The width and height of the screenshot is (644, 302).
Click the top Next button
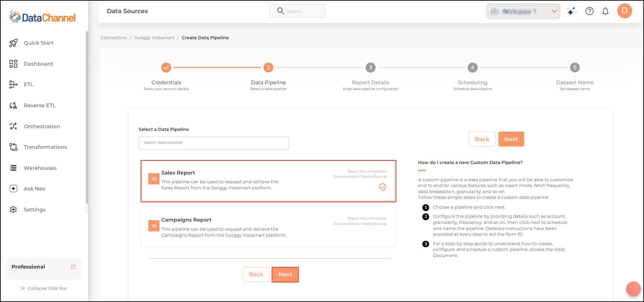[511, 139]
